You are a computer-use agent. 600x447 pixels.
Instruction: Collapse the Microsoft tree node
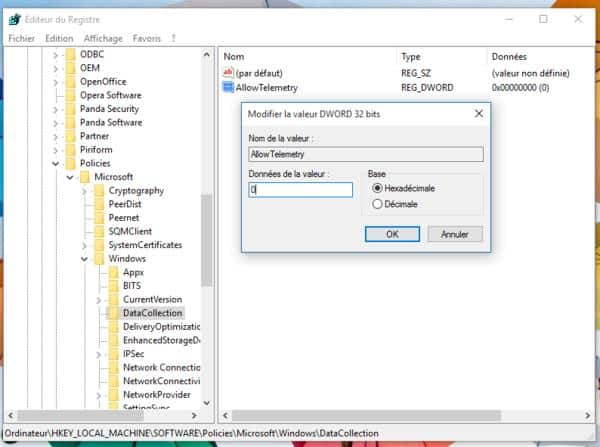pos(70,177)
